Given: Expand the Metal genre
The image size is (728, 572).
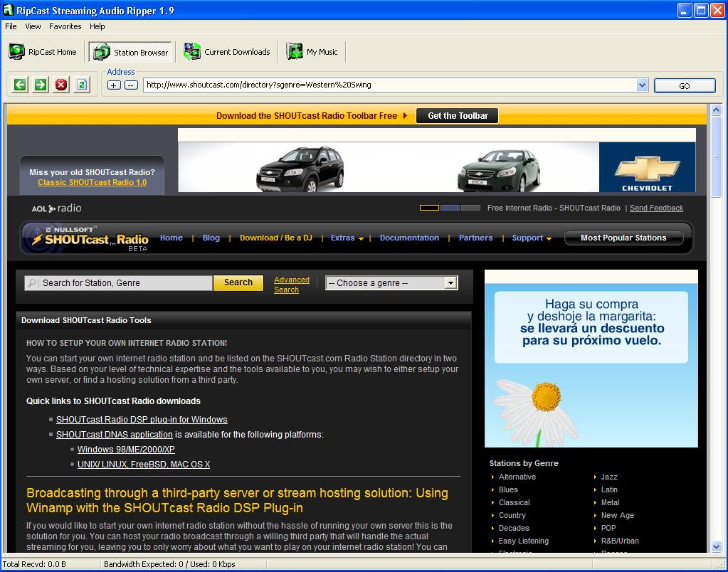Looking at the screenshot, I should pos(595,502).
